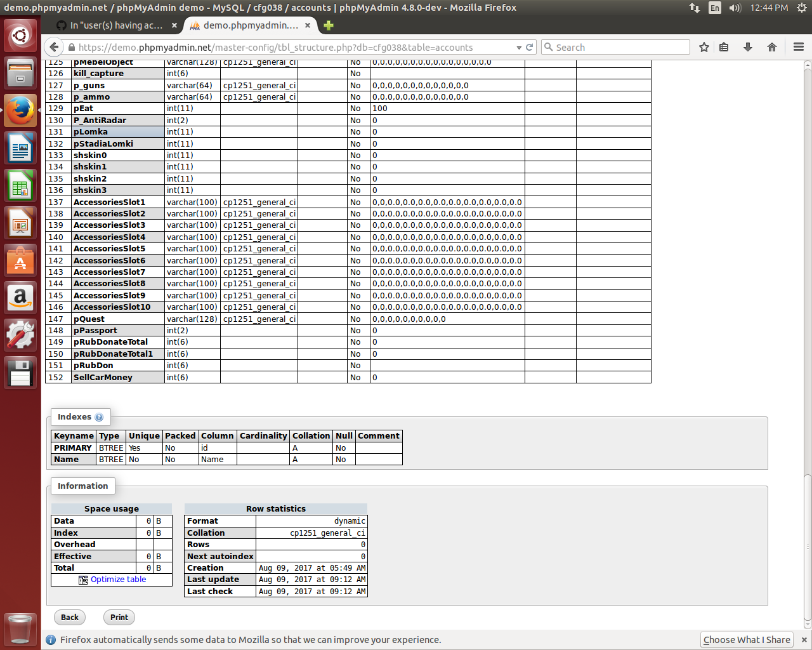Click the Optimize table icon

tap(83, 580)
